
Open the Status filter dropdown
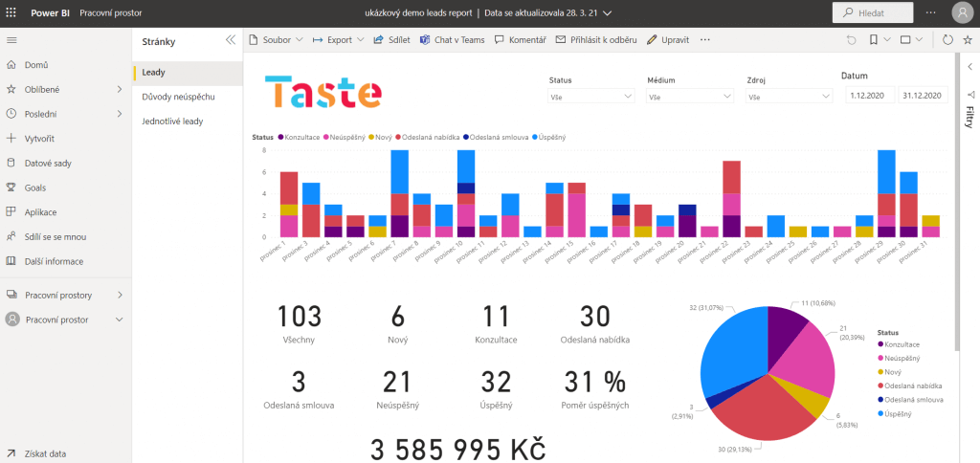pos(590,97)
